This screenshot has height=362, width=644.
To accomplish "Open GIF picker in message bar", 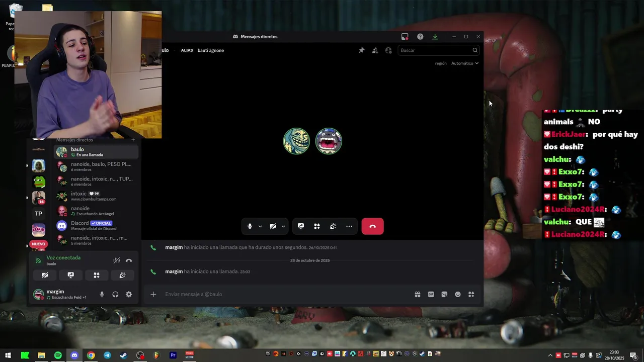I will point(431,294).
